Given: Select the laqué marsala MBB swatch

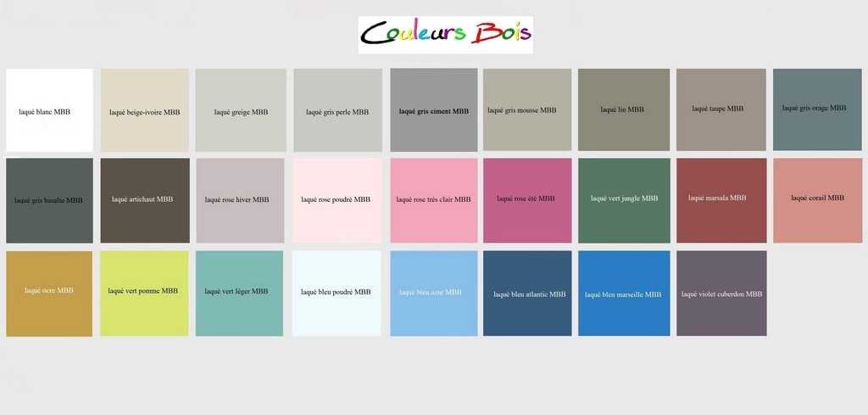Looking at the screenshot, I should (x=721, y=199).
